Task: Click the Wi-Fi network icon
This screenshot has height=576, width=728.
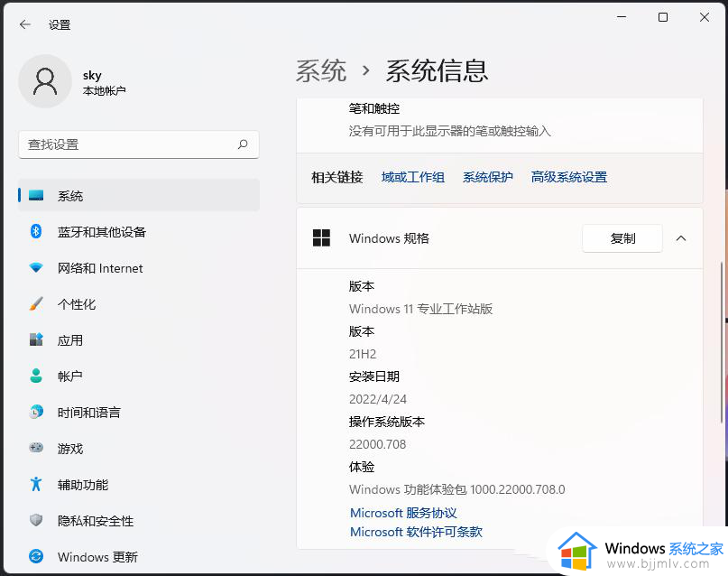Action: 36,267
